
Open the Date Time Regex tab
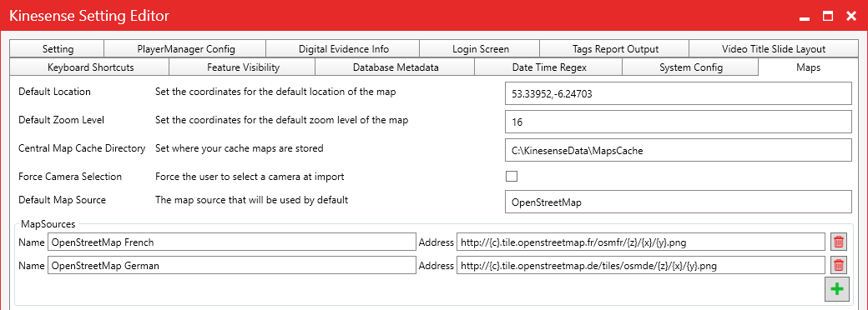[x=549, y=67]
